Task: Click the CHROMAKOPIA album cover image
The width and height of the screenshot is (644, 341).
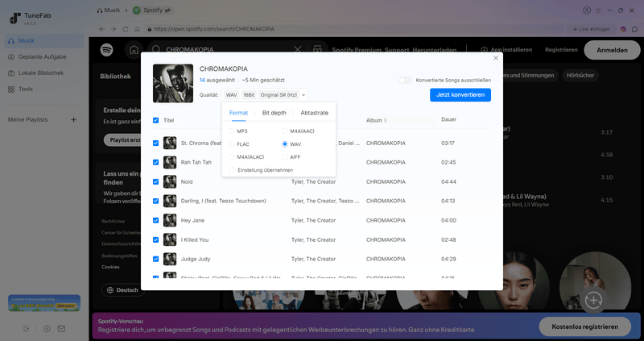Action: [x=173, y=83]
